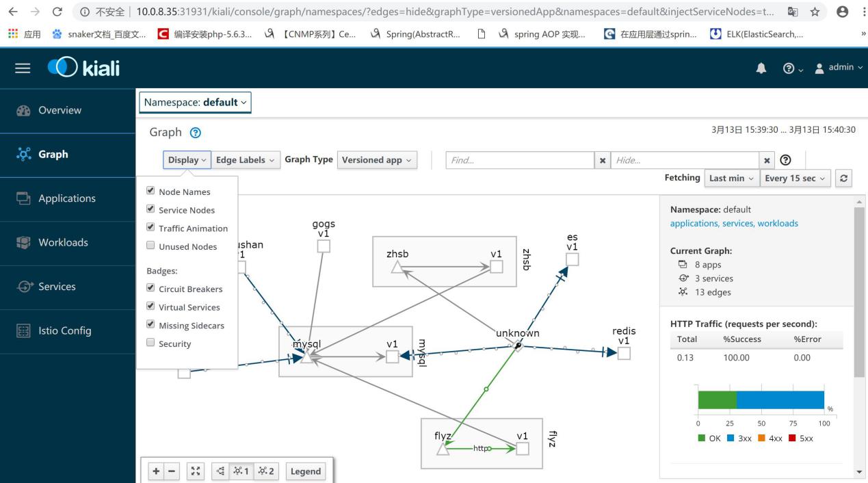Click the blue 3xx bar segment
The width and height of the screenshot is (868, 483).
point(780,400)
